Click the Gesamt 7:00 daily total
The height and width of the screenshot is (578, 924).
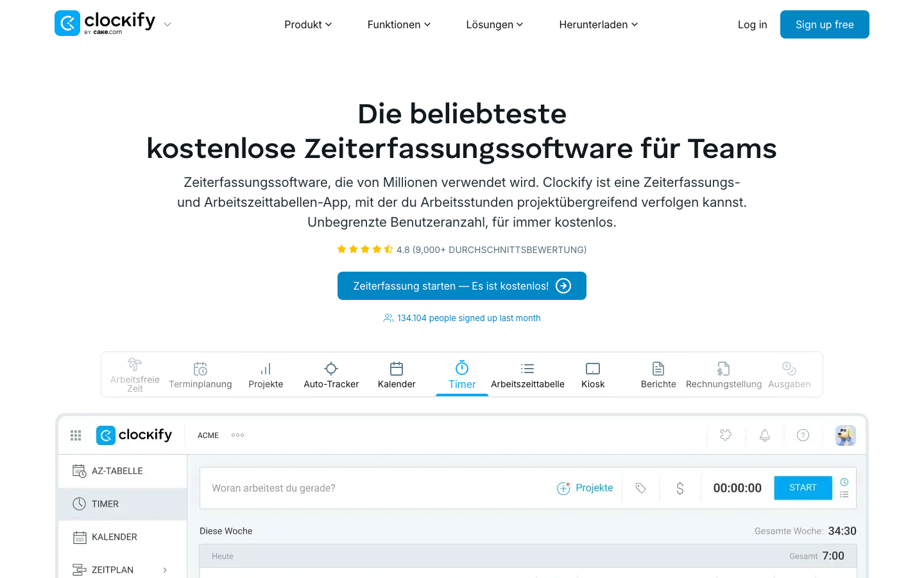pos(817,556)
